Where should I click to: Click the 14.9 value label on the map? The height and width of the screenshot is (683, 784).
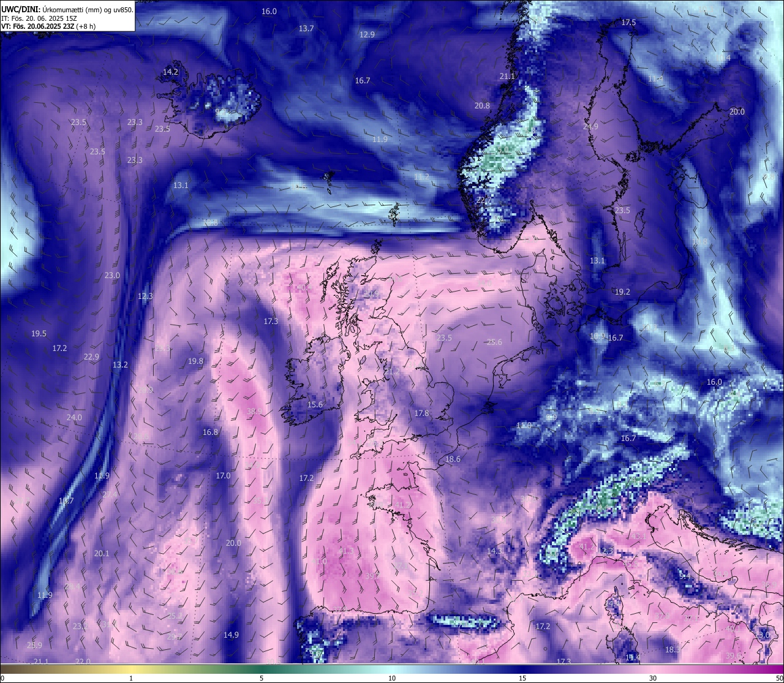pyautogui.click(x=231, y=635)
